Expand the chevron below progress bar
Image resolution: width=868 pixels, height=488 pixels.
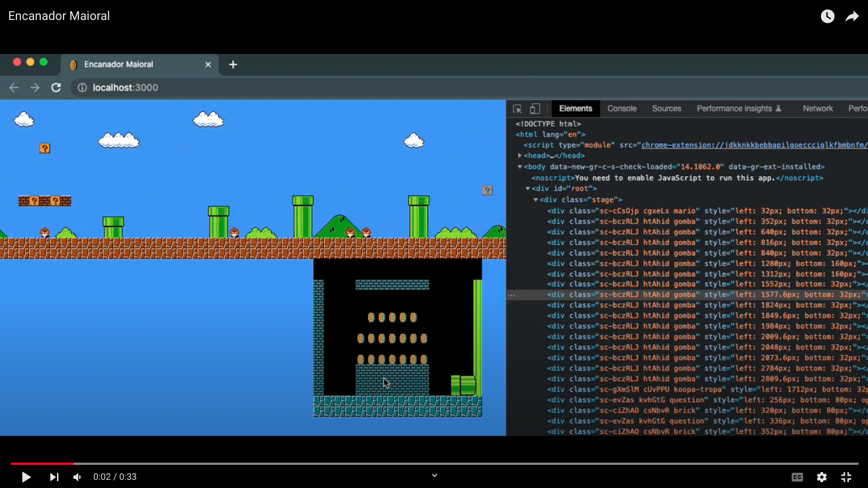(435, 475)
